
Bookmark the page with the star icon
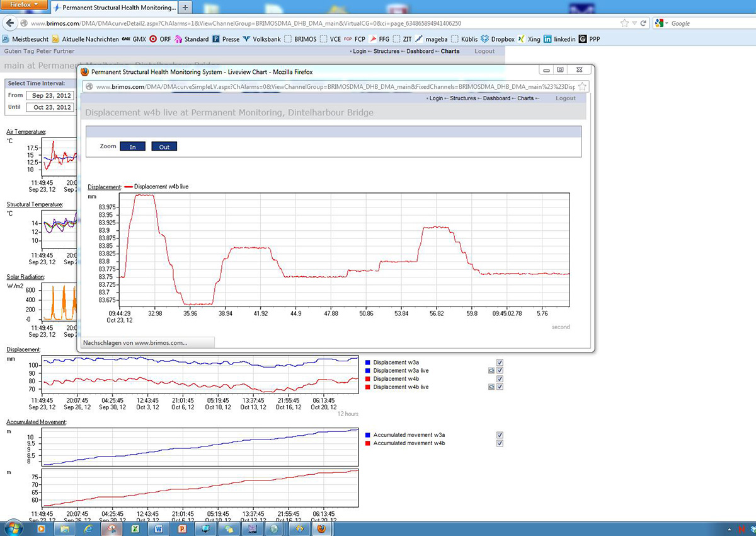pyautogui.click(x=624, y=23)
